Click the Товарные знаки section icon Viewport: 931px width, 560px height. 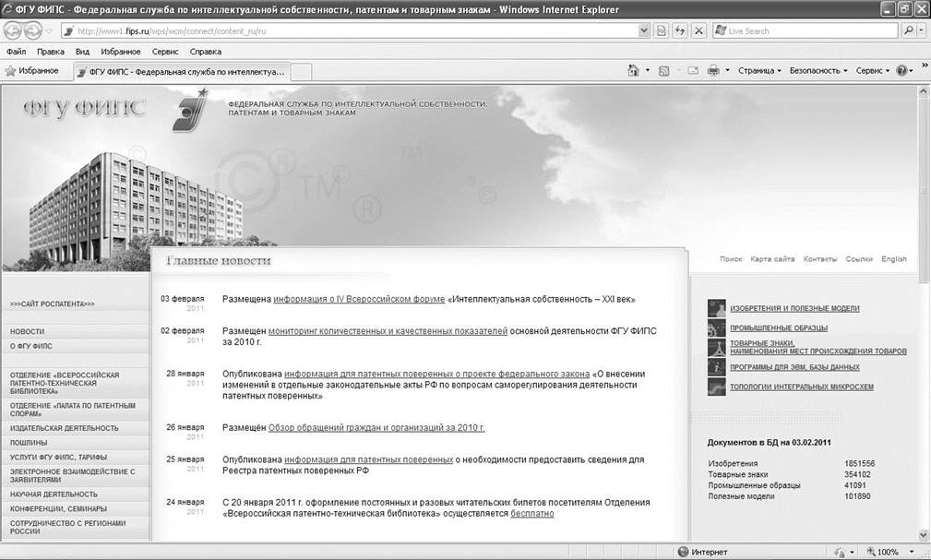[716, 348]
